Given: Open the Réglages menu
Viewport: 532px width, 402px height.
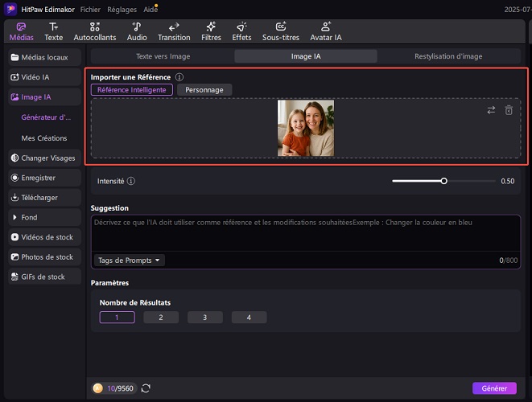Looking at the screenshot, I should pos(122,10).
